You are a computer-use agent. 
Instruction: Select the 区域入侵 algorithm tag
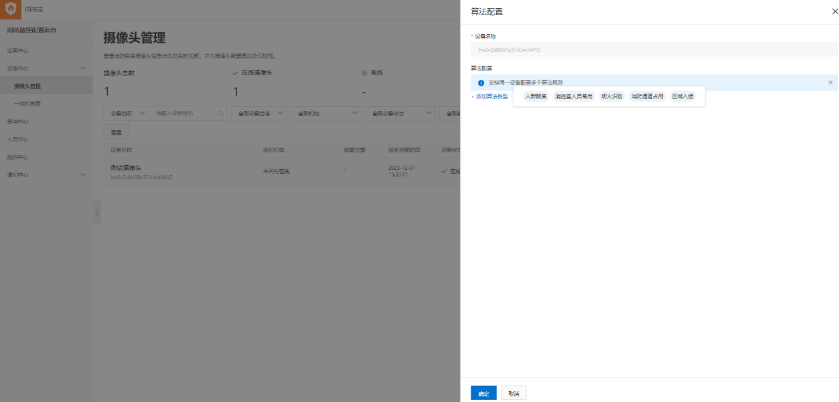click(x=683, y=96)
